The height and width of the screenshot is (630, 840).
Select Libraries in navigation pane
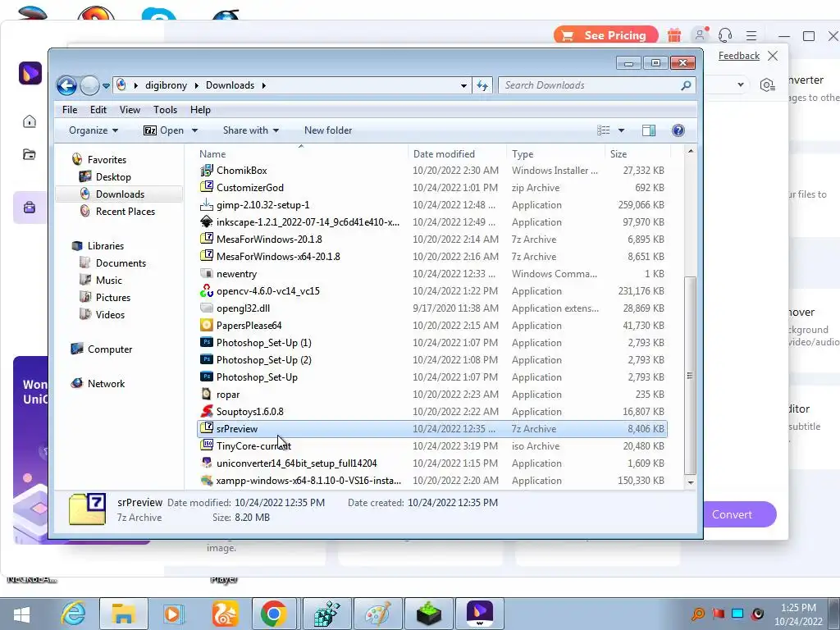106,246
